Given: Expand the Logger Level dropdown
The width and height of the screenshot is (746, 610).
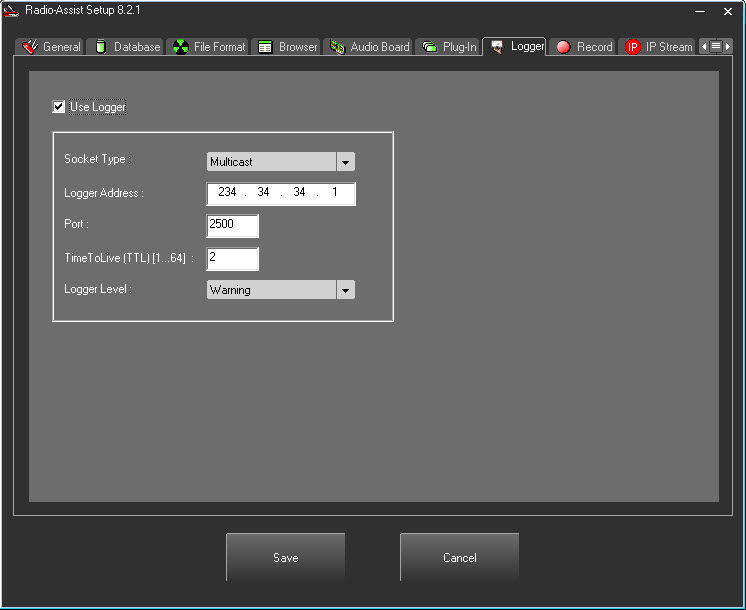Looking at the screenshot, I should 345,290.
